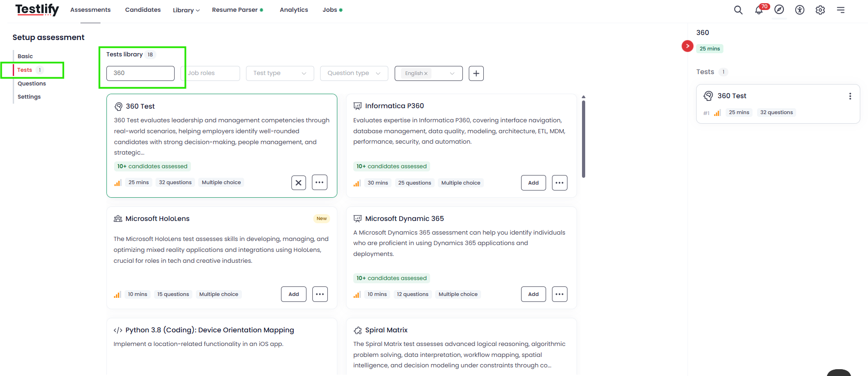
Task: Click Python 3.8 coding brackets icon
Action: [118, 331]
